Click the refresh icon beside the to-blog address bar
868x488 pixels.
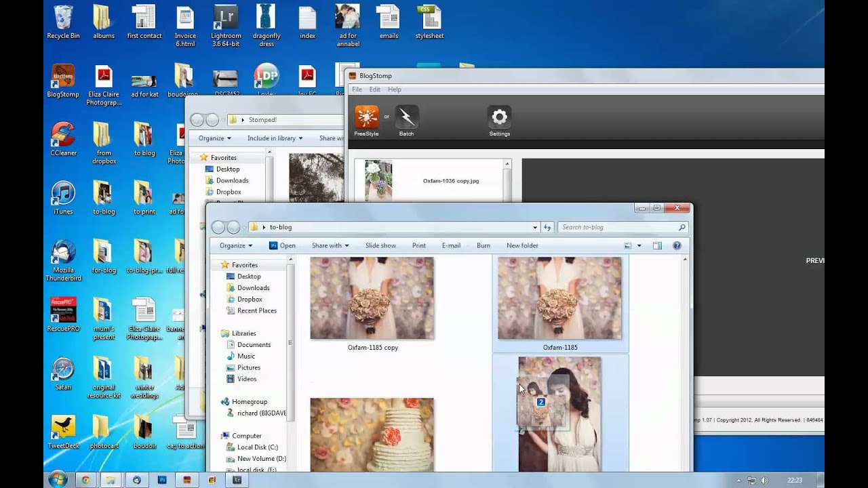click(x=547, y=227)
